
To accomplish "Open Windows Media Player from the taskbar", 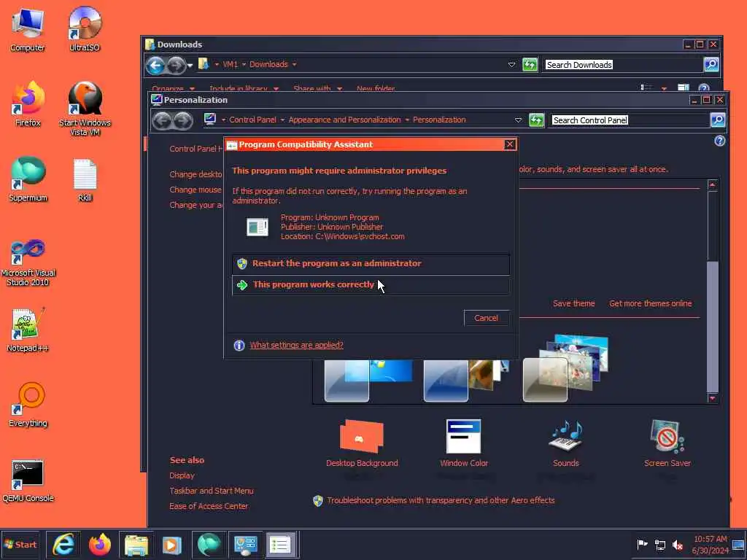I will click(x=171, y=545).
